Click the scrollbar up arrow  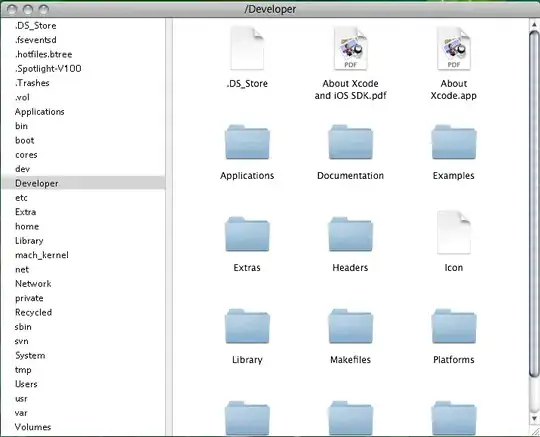[x=534, y=24]
